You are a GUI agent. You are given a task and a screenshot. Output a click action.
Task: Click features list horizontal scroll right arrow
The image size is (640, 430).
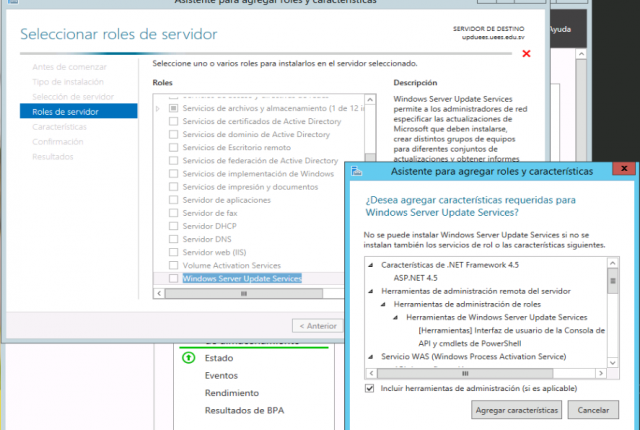tap(601, 373)
